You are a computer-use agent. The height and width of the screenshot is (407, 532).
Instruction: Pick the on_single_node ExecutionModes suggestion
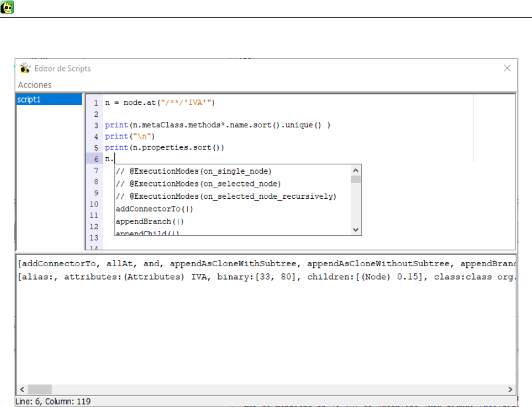(x=194, y=171)
